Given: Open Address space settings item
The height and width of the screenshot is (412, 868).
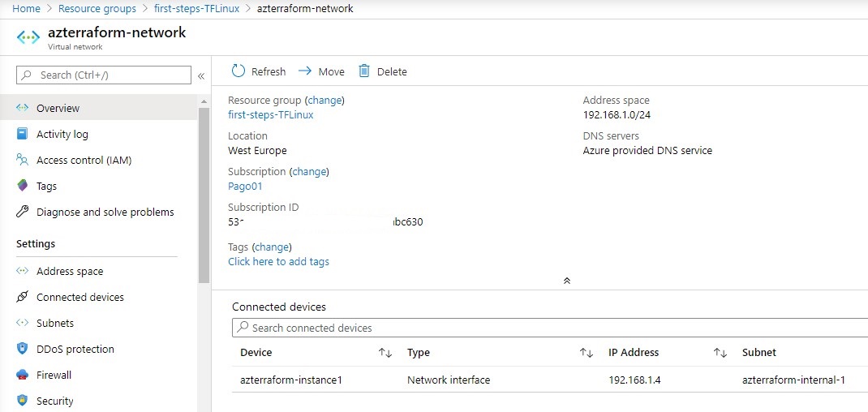Looking at the screenshot, I should 70,272.
